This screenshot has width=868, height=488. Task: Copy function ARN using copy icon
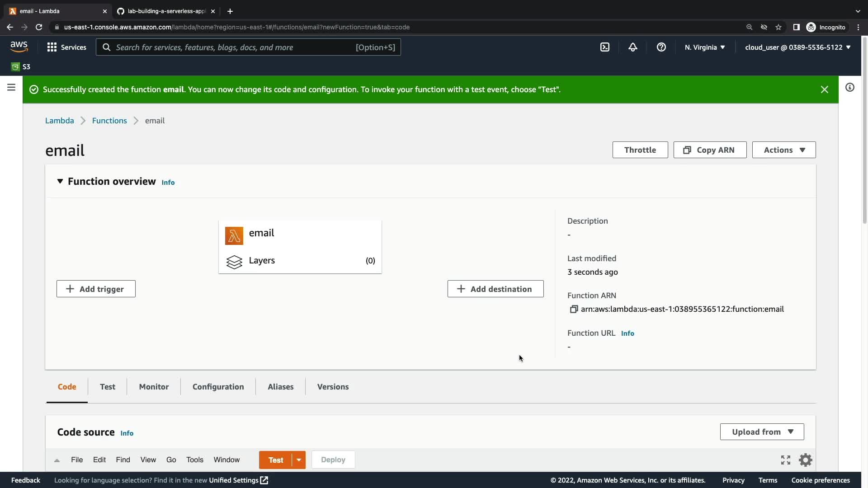(x=574, y=309)
